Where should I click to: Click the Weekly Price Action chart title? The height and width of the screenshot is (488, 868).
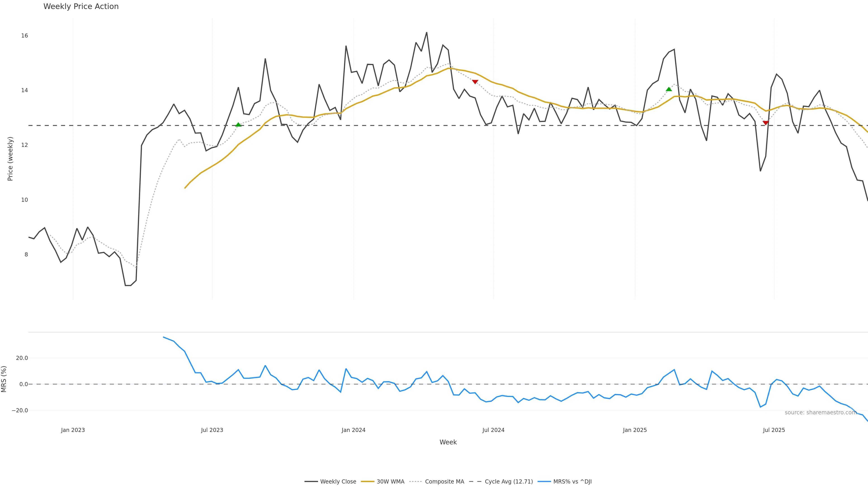81,6
